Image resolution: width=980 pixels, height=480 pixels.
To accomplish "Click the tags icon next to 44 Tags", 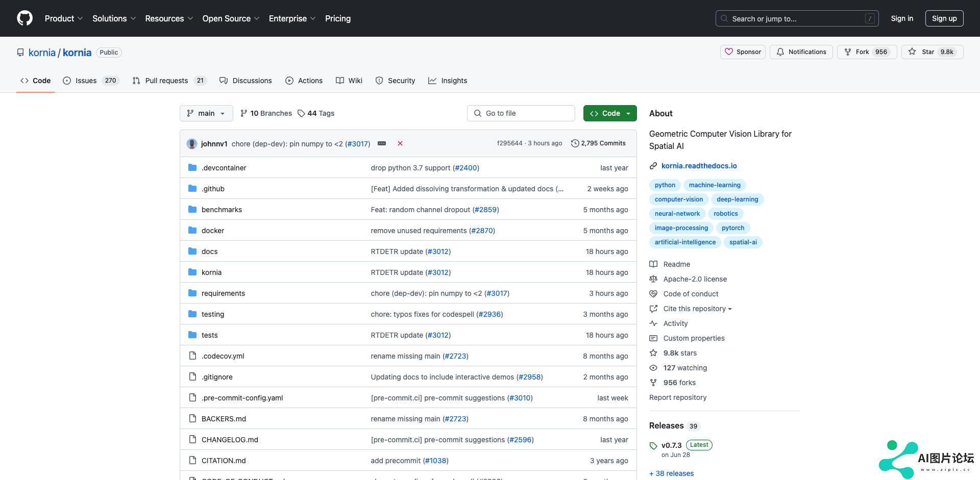I will click(x=301, y=113).
